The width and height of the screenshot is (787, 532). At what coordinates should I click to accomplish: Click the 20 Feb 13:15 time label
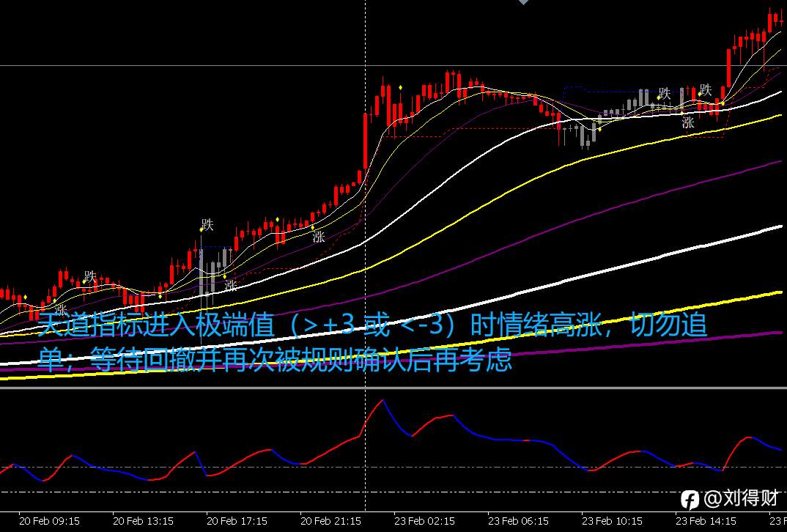(x=143, y=521)
